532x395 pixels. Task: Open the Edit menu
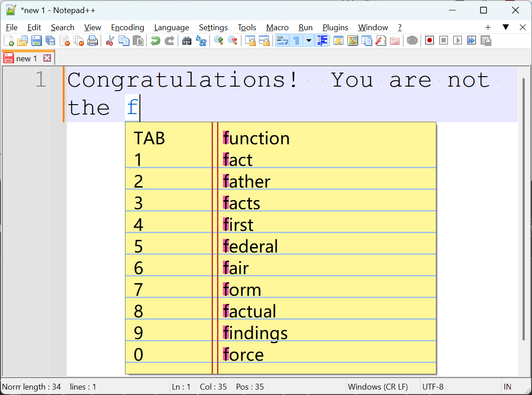pos(34,28)
